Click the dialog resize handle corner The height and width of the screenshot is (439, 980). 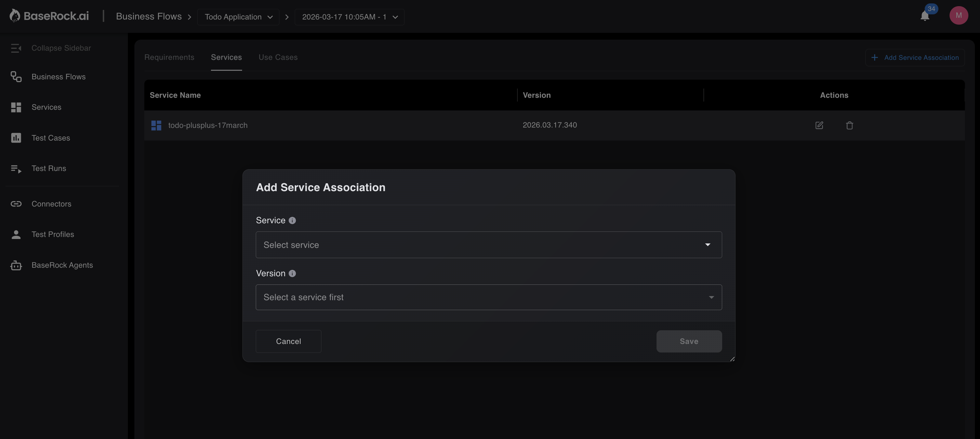click(x=732, y=359)
